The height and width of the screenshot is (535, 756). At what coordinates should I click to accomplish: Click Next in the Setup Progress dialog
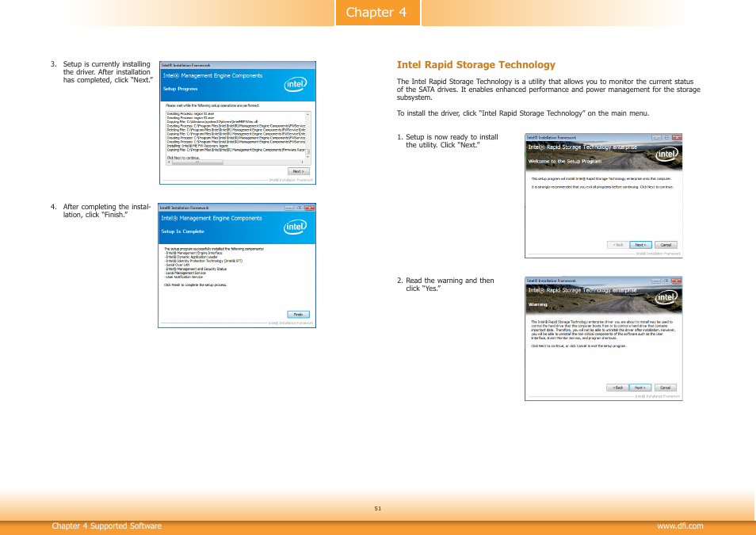pos(299,171)
